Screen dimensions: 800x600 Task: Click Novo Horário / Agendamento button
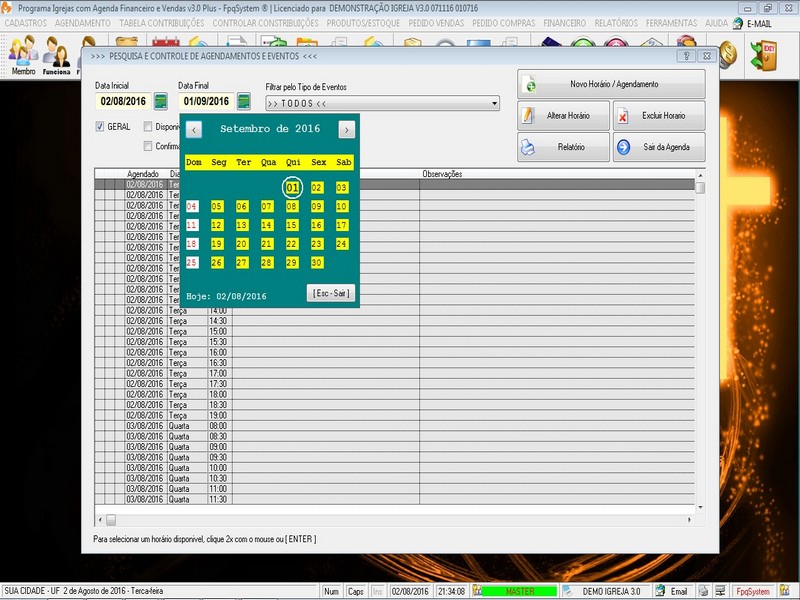tap(611, 84)
